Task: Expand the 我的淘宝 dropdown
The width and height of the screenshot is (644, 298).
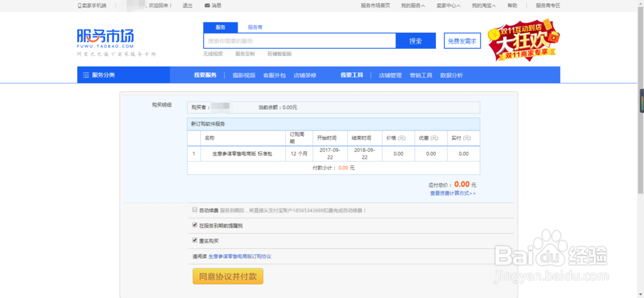Action: point(484,6)
